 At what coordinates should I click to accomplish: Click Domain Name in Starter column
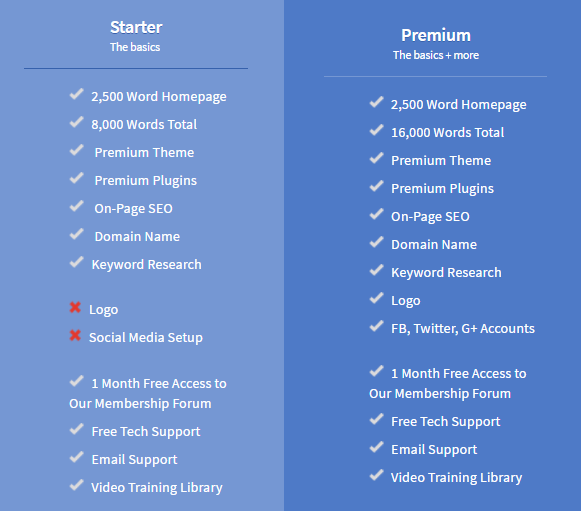[x=137, y=236]
